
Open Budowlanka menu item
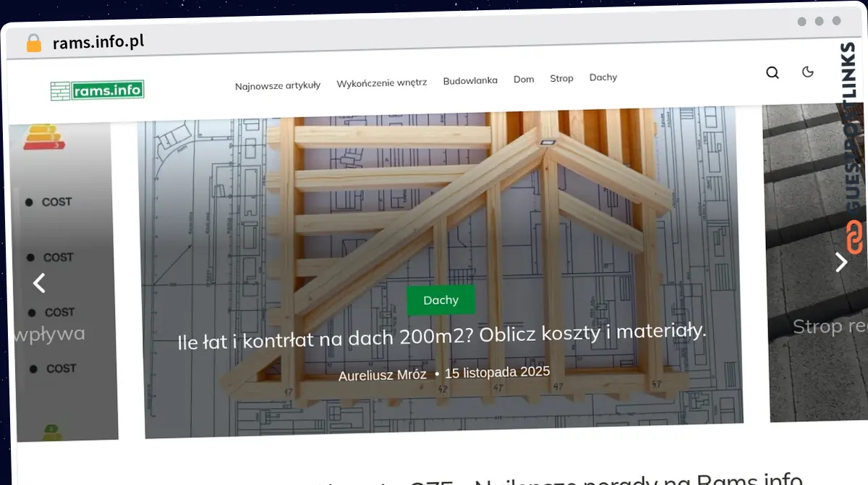pyautogui.click(x=470, y=80)
